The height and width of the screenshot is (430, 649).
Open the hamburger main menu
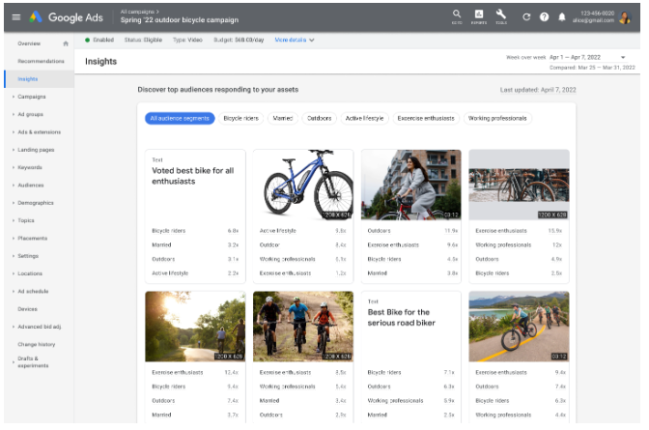pyautogui.click(x=15, y=16)
